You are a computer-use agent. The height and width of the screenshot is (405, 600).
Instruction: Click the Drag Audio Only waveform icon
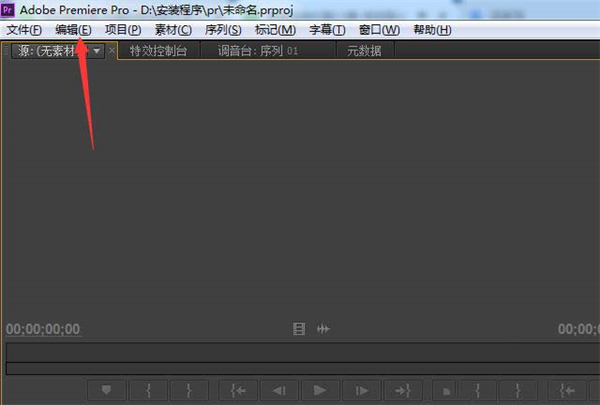tap(323, 329)
